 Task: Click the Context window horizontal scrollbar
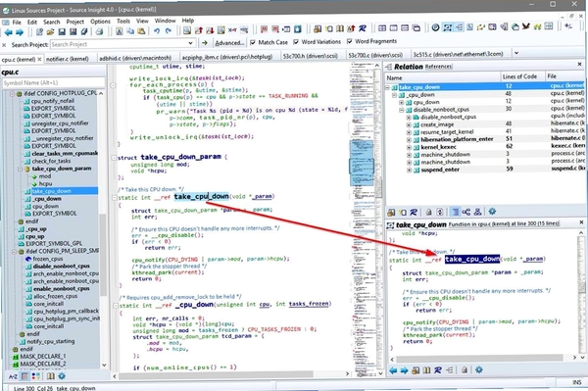pyautogui.click(x=480, y=358)
